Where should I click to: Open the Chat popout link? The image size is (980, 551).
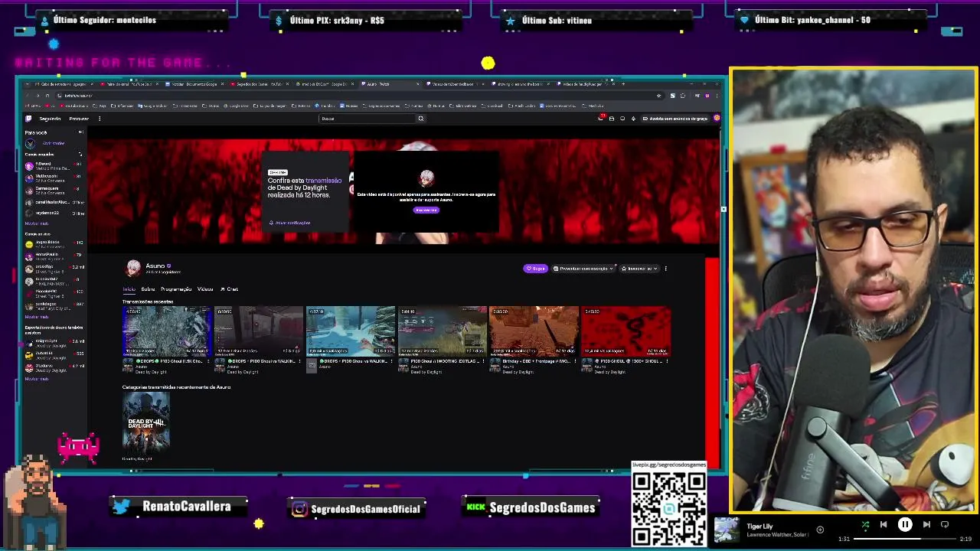[x=230, y=289]
